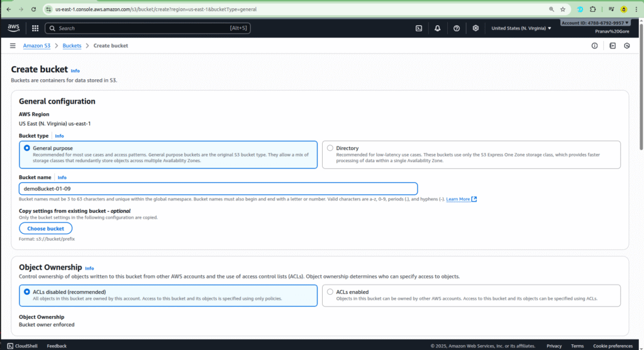
Task: Open the info panel circle icon
Action: 594,45
